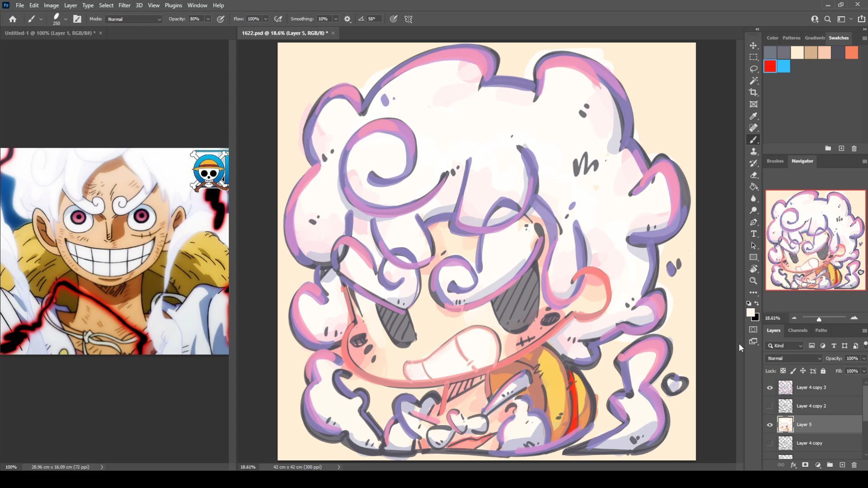Viewport: 868px width, 488px height.
Task: Open brush Opacity slider dropdown
Action: tap(208, 19)
